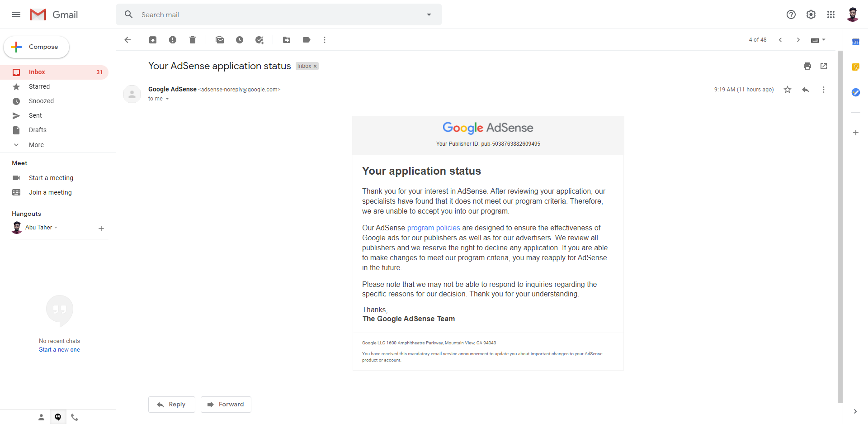Archive this AdSense email

coord(153,40)
